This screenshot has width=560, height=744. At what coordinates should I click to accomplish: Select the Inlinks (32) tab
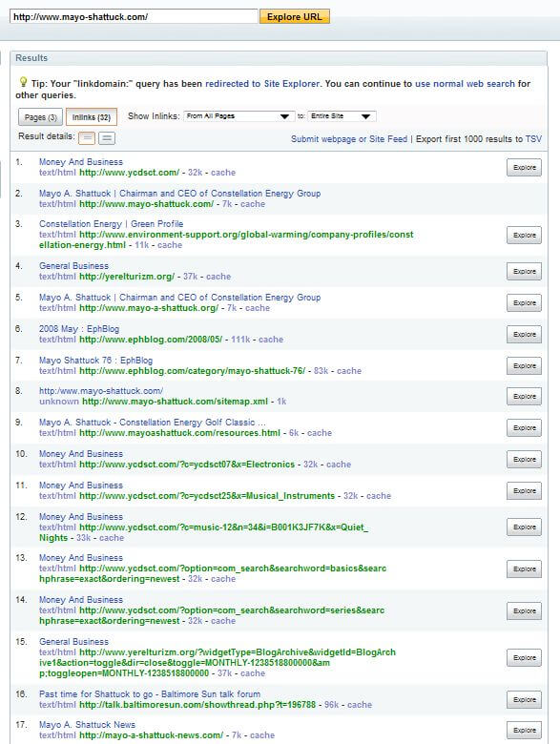(92, 117)
